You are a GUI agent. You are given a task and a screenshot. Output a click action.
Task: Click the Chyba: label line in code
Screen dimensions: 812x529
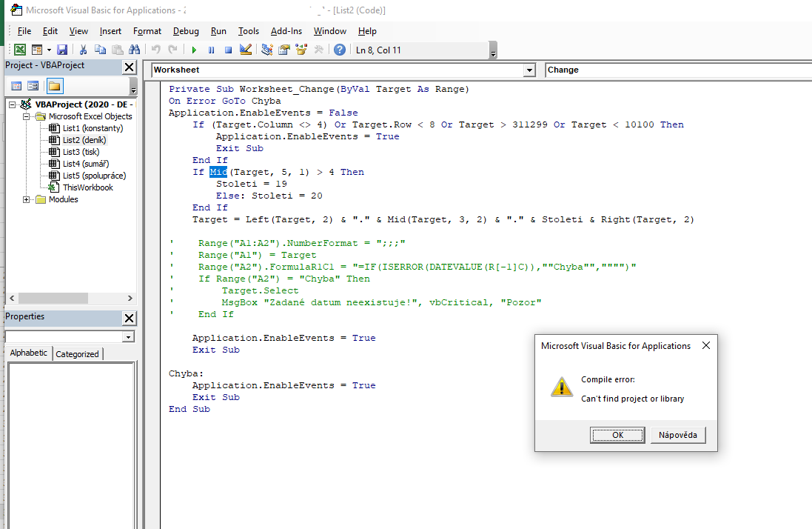point(186,373)
